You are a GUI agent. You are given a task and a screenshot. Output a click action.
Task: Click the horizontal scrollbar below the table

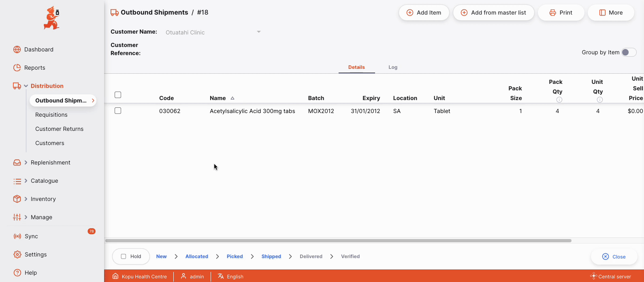click(338, 241)
